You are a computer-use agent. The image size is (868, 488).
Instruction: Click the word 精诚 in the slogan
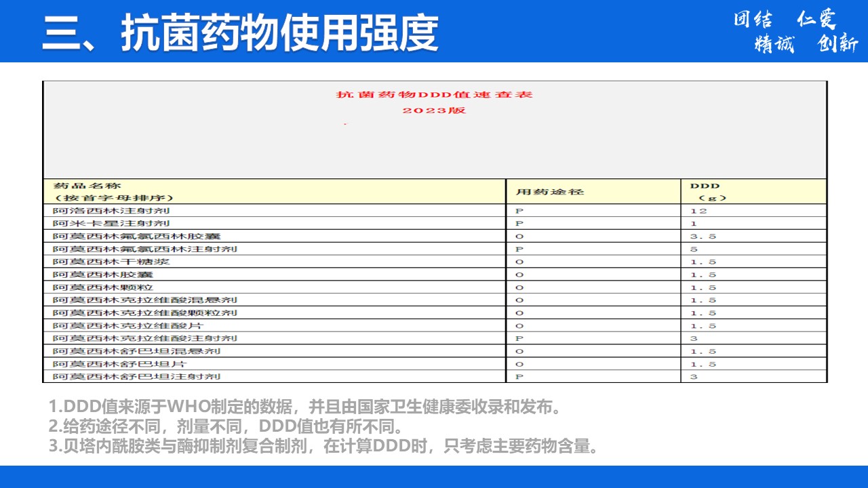click(x=774, y=44)
